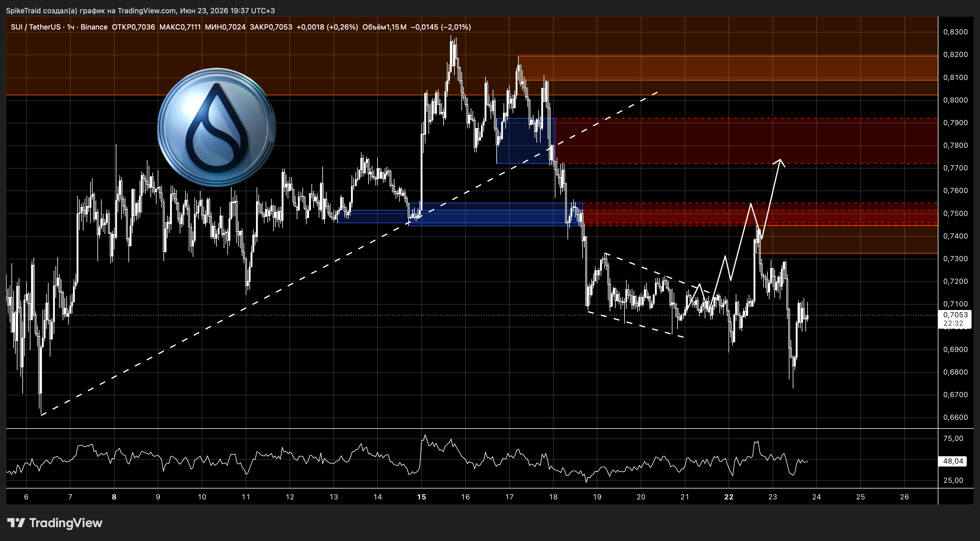
Task: Click date 26 on the time axis
Action: [x=904, y=497]
